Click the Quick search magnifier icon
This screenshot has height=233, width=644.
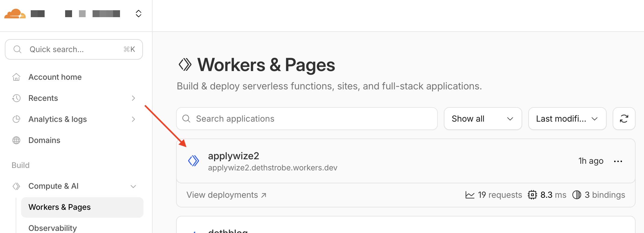pyautogui.click(x=17, y=49)
